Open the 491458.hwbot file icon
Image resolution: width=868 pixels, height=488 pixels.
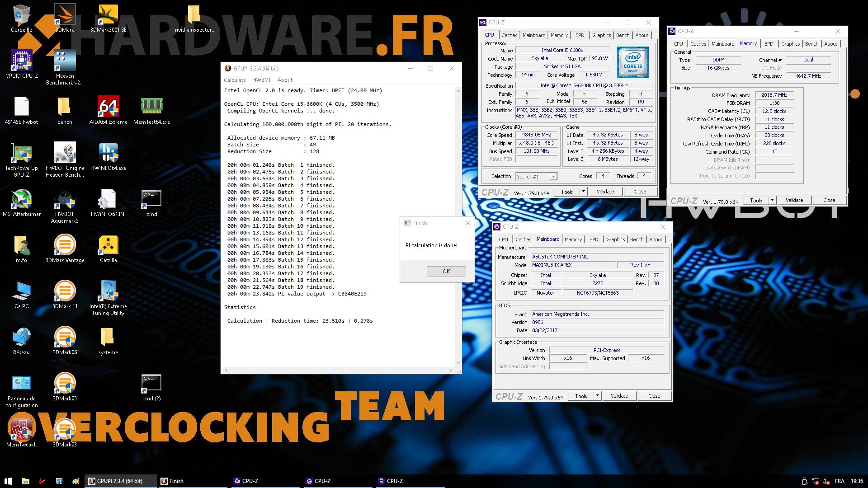[x=21, y=110]
